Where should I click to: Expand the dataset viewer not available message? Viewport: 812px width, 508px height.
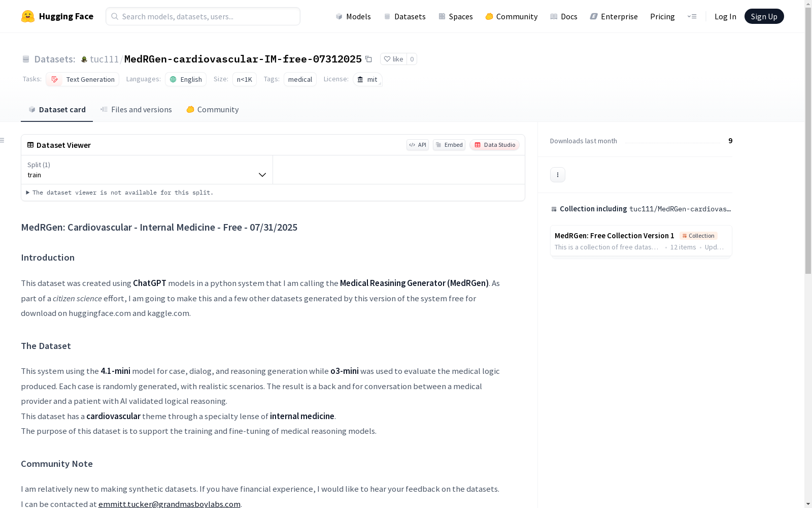coord(120,193)
